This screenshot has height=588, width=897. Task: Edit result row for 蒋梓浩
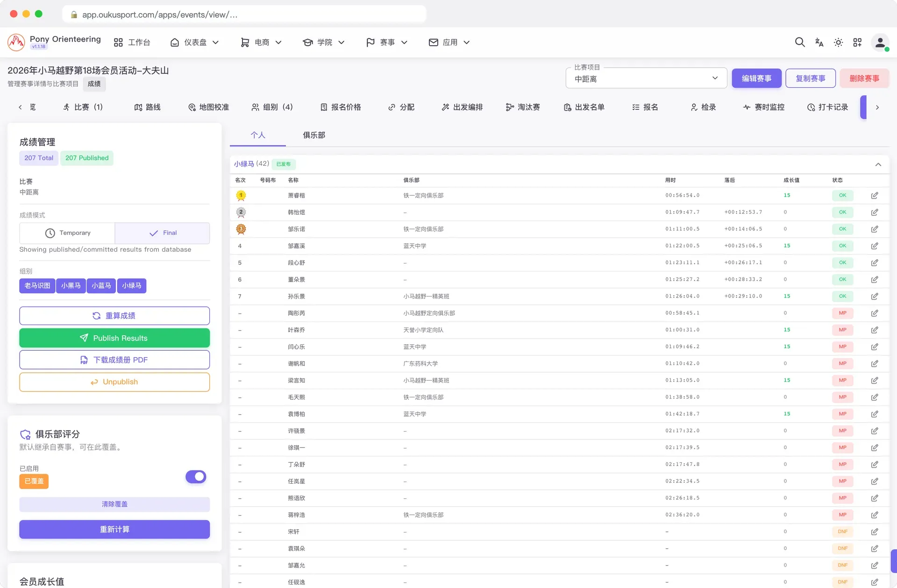pyautogui.click(x=875, y=515)
